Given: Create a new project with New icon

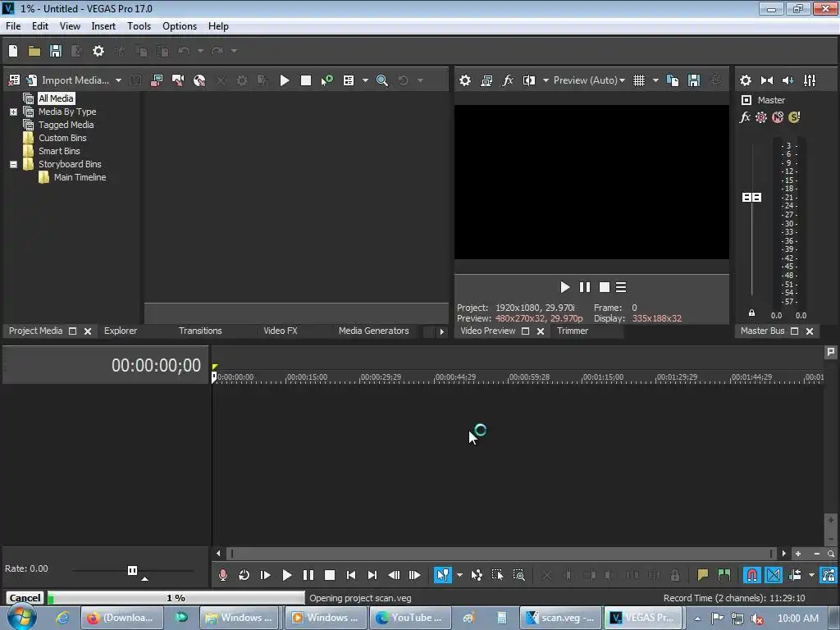Looking at the screenshot, I should tap(13, 51).
